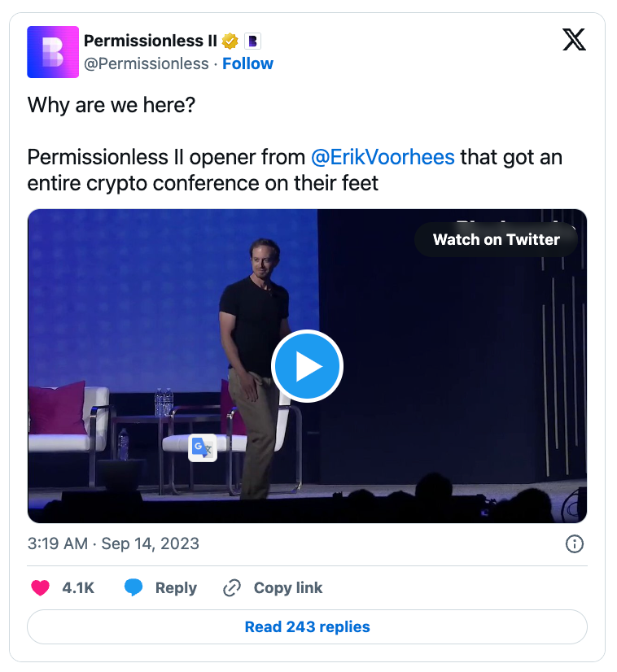Viewport: 617px width, 672px height.
Task: Open the tweet info icon
Action: 574,543
